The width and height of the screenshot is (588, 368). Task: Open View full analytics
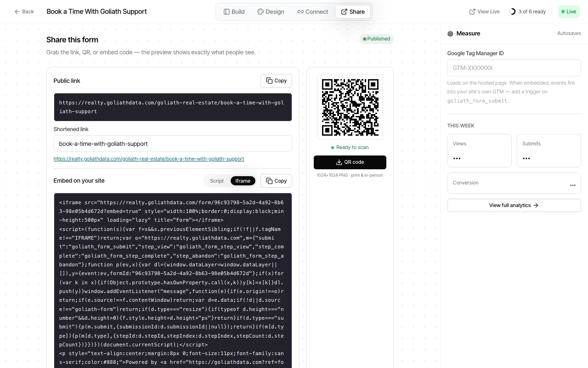[514, 205]
